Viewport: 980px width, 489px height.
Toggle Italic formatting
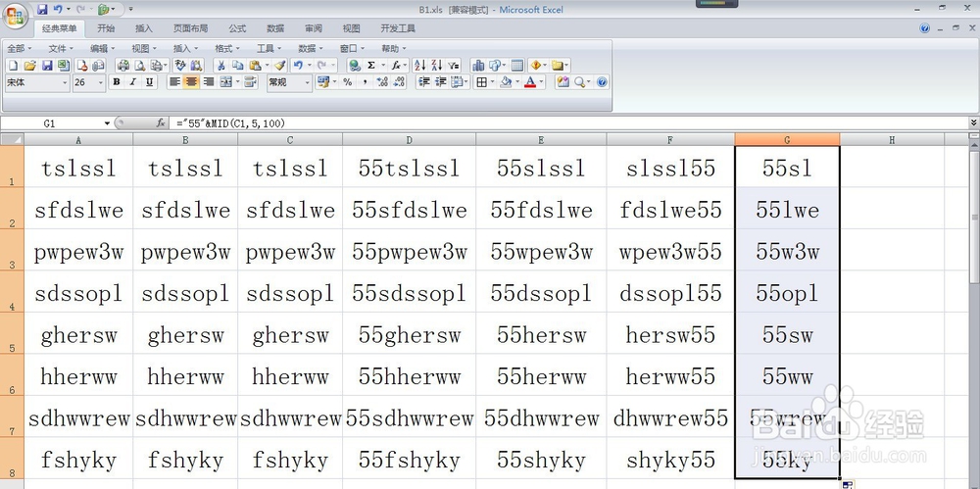pyautogui.click(x=132, y=82)
